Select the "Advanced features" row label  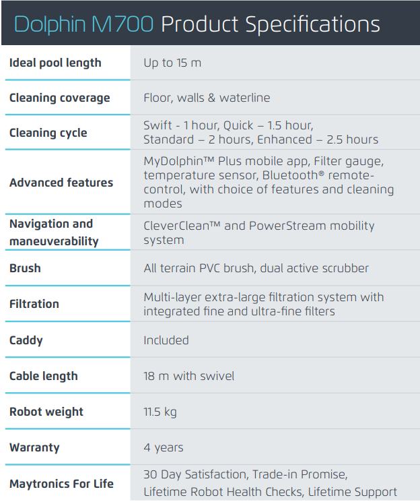coord(61,183)
